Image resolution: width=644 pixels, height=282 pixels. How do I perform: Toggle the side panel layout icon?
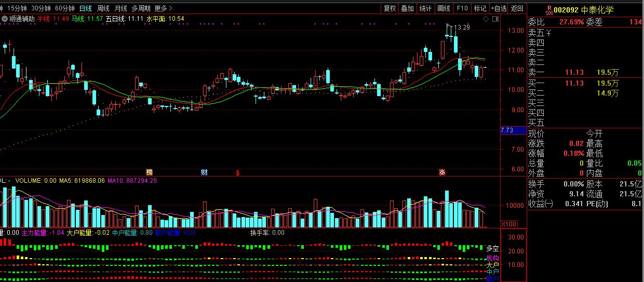494,19
